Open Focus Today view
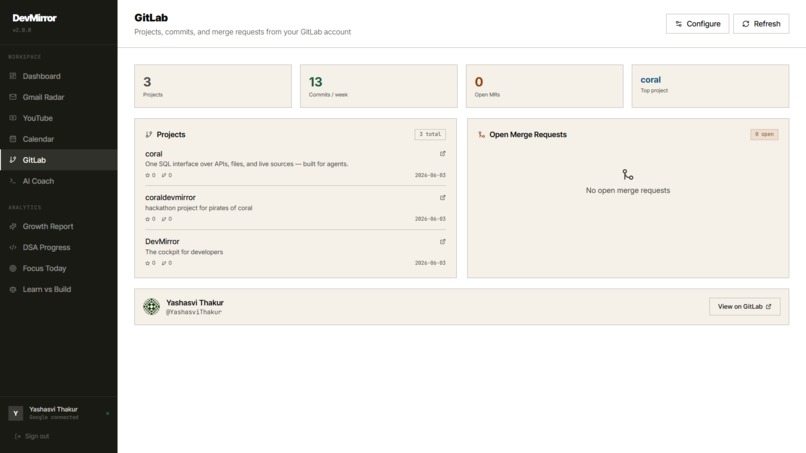806x453 pixels. click(58, 268)
